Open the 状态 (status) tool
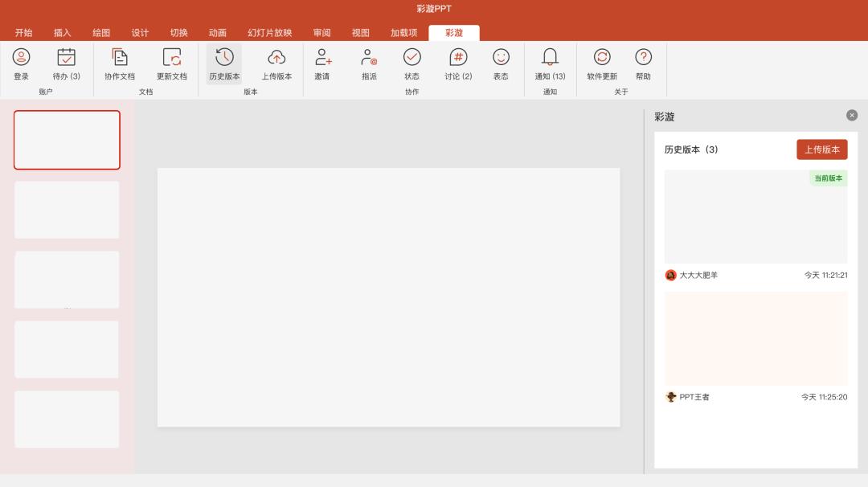Image resolution: width=868 pixels, height=487 pixels. (x=411, y=64)
